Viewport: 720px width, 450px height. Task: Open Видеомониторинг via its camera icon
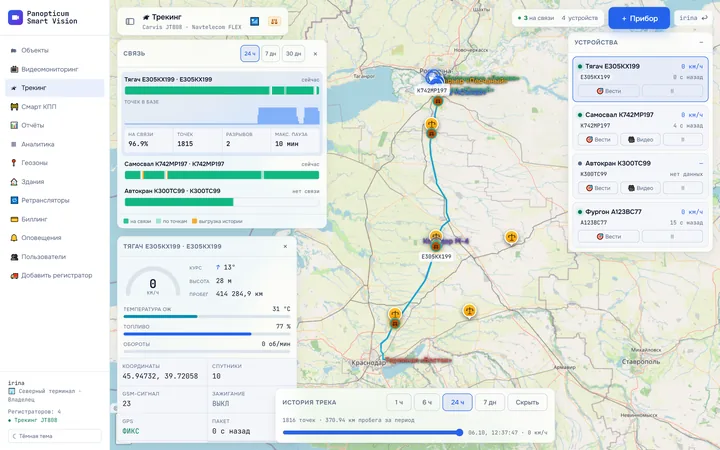pyautogui.click(x=14, y=69)
